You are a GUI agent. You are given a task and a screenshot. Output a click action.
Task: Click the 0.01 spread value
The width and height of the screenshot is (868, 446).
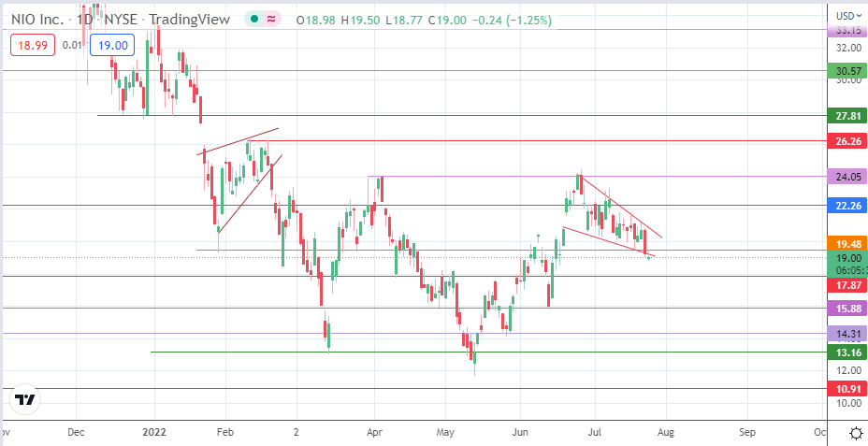72,46
